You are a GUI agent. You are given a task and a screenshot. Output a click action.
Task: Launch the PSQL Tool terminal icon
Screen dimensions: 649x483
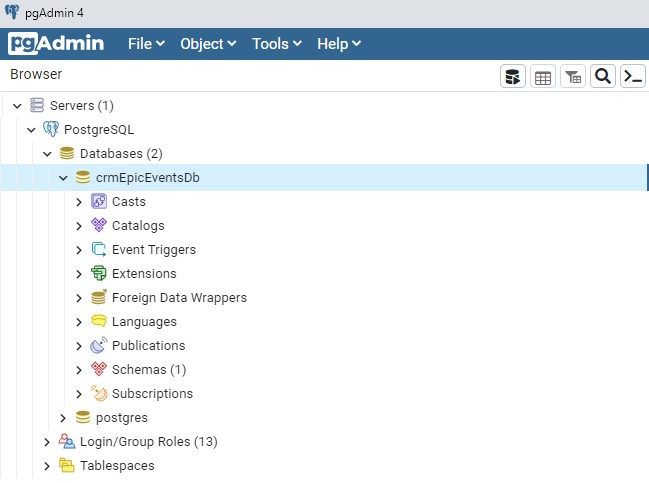(x=633, y=76)
